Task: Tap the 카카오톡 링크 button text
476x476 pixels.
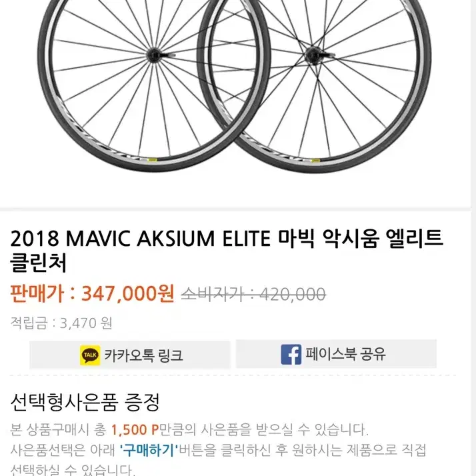Action: pos(143,355)
